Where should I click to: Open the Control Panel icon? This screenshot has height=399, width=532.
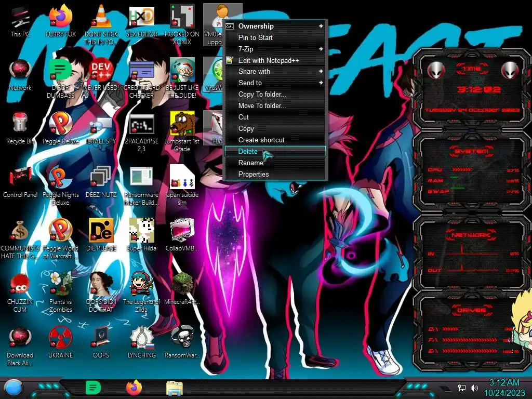point(20,182)
